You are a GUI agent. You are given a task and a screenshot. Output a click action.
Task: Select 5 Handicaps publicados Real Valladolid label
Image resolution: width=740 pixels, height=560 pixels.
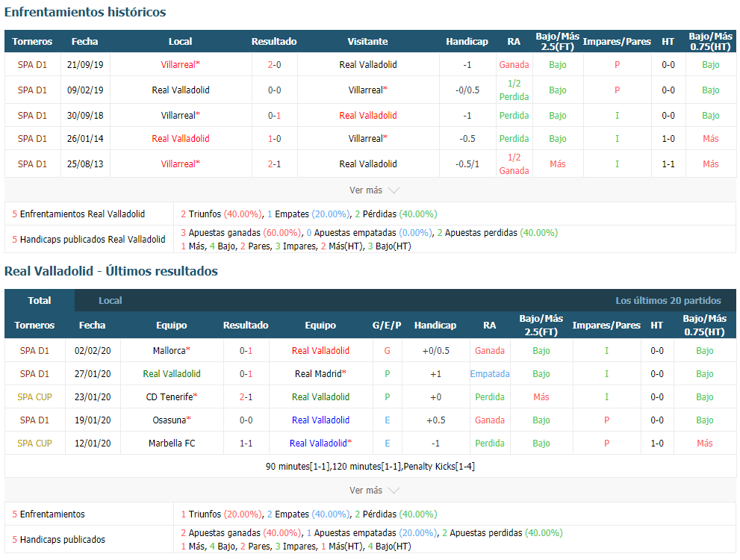click(x=89, y=239)
